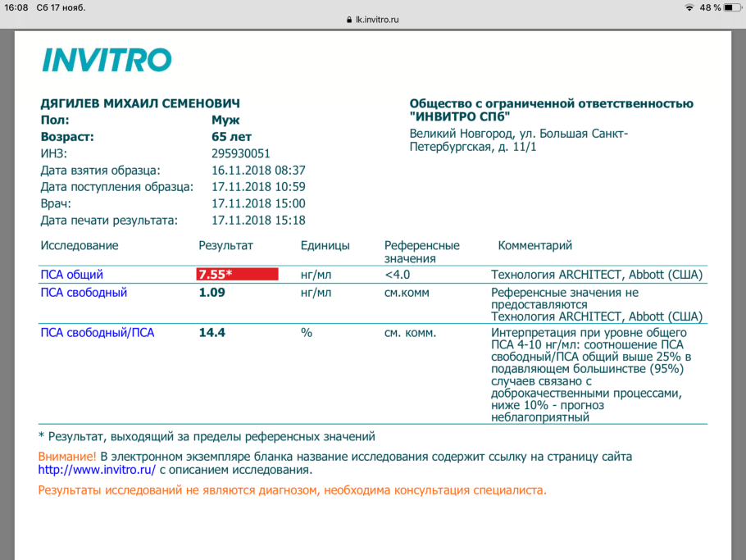Image resolution: width=746 pixels, height=560 pixels.
Task: Click the Результат column header
Action: (x=225, y=245)
